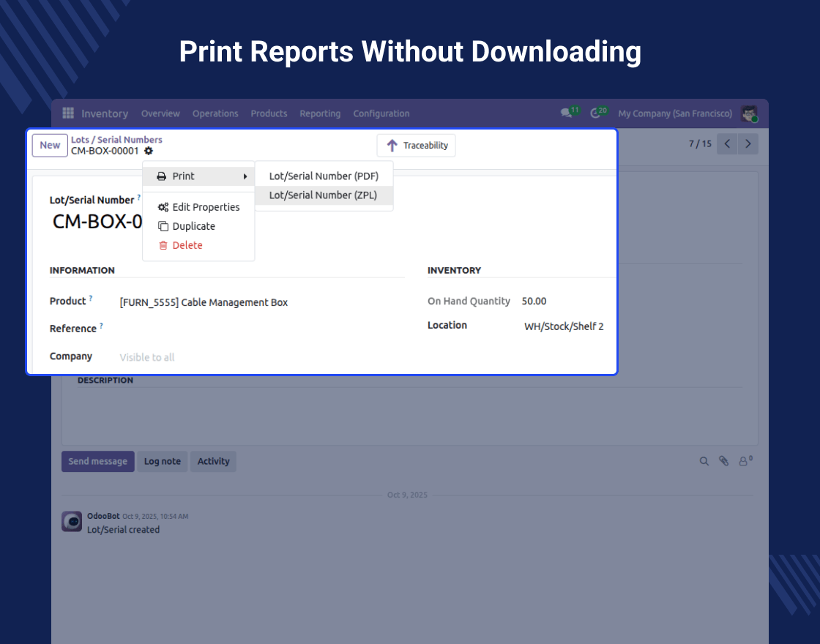Open the Overview menu
This screenshot has height=644, width=820.
coord(160,113)
